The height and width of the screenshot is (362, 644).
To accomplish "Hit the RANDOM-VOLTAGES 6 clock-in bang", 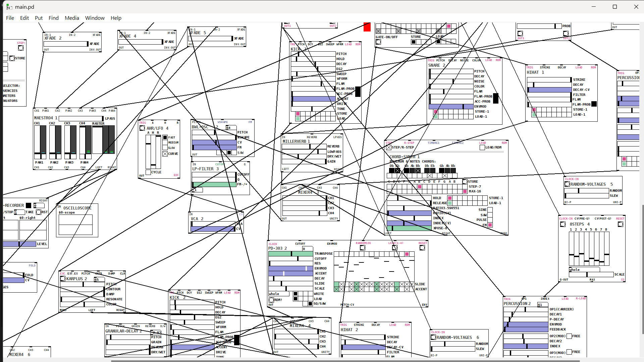I will 433,337.
